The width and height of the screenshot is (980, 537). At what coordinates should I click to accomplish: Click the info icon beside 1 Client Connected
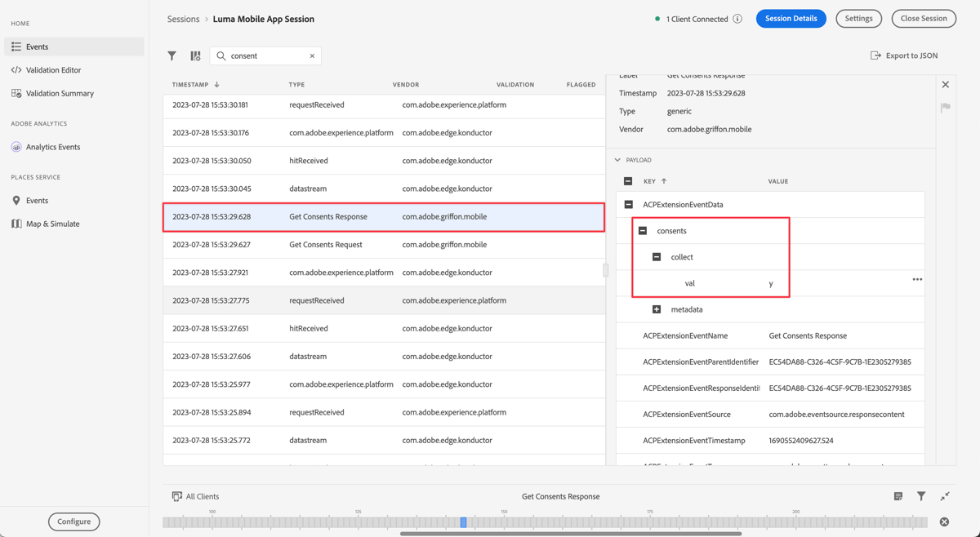(737, 18)
